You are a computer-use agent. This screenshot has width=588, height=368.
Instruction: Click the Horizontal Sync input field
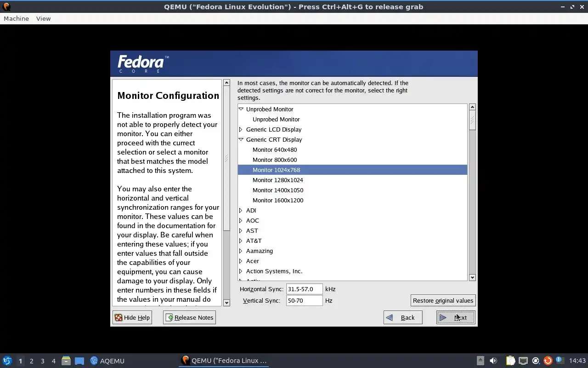coord(304,289)
